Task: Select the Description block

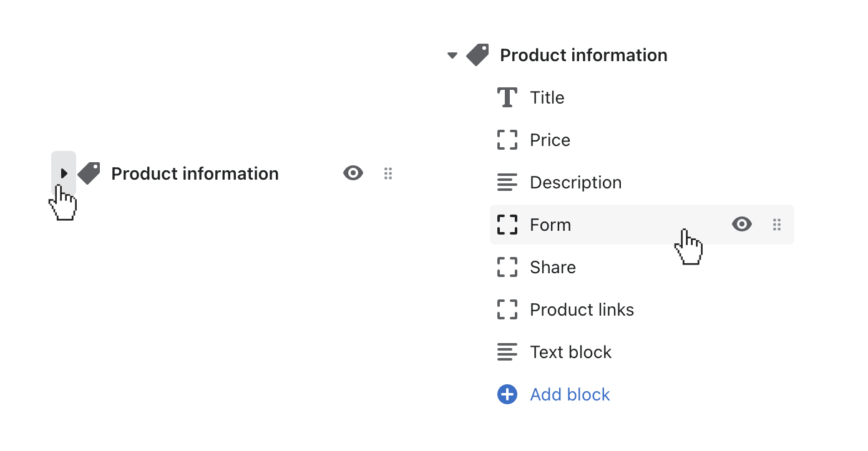Action: pos(575,182)
